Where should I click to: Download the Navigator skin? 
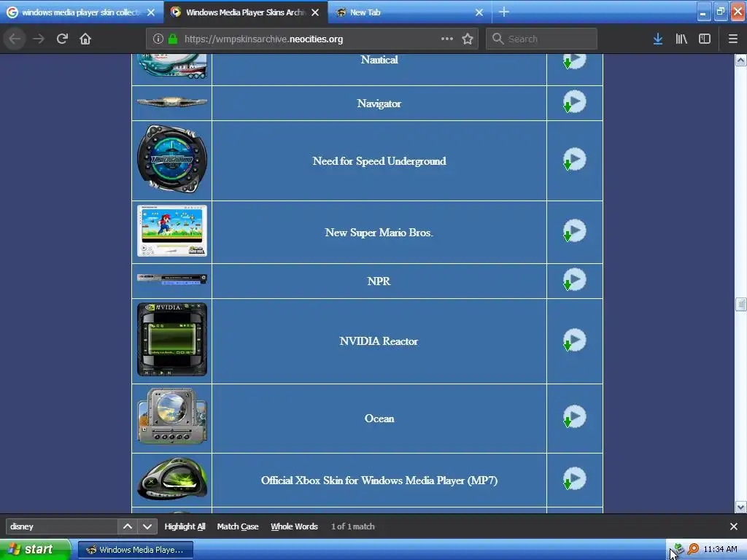[x=575, y=102]
